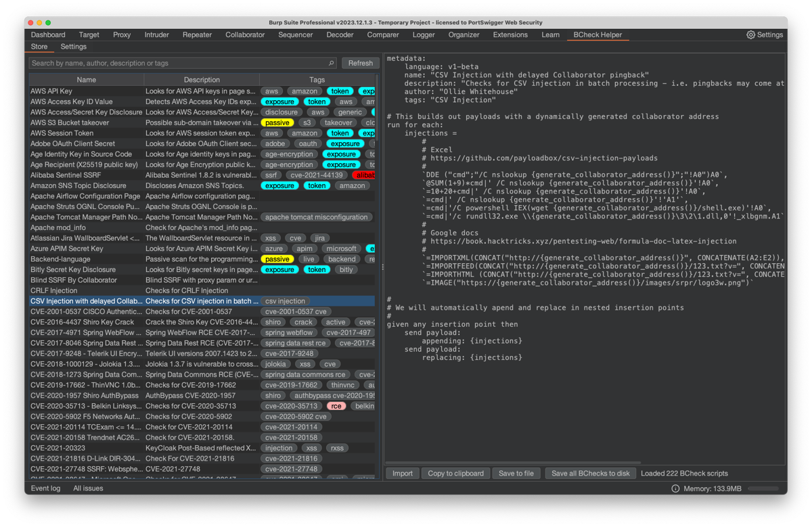The image size is (812, 527).
Task: Select the CSV Injection with delayed Collab row
Action: [202, 301]
